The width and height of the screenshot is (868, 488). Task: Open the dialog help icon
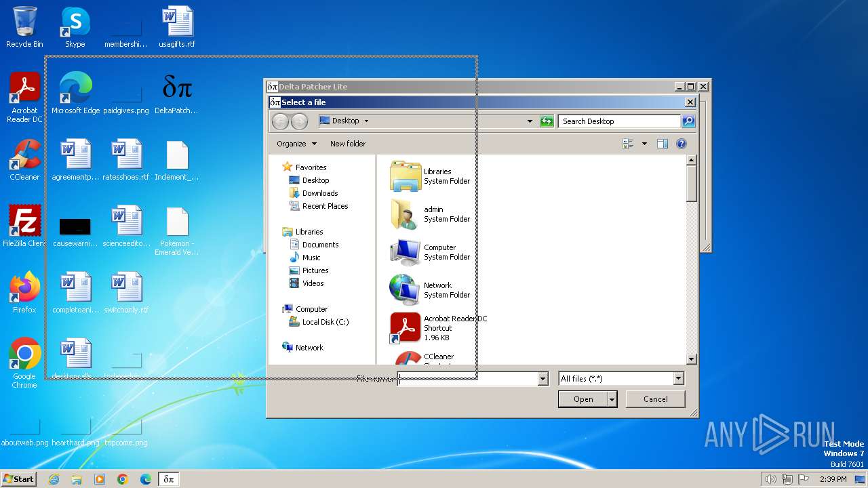tap(682, 144)
